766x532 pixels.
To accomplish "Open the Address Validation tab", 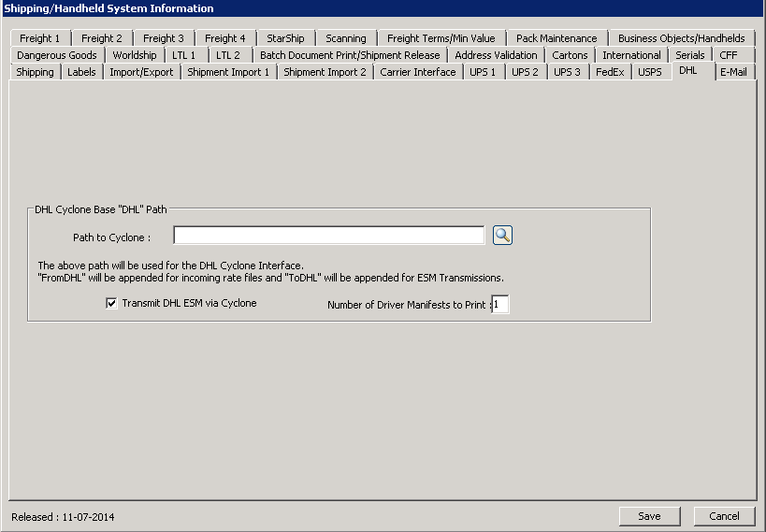I will coord(496,55).
